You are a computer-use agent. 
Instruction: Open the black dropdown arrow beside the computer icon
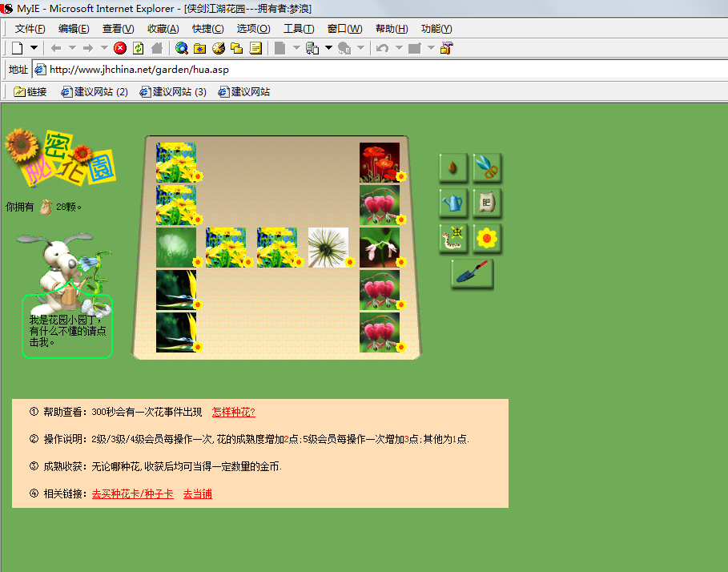click(328, 48)
